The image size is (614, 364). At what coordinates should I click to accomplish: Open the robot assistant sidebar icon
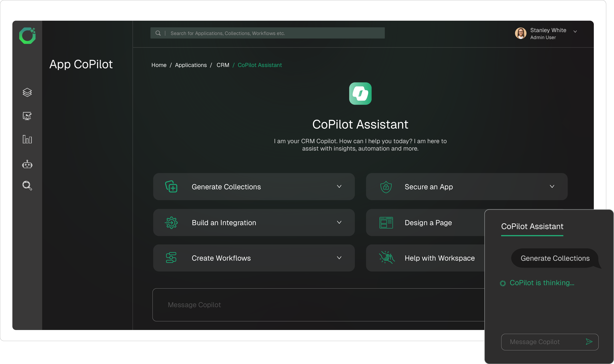(27, 164)
